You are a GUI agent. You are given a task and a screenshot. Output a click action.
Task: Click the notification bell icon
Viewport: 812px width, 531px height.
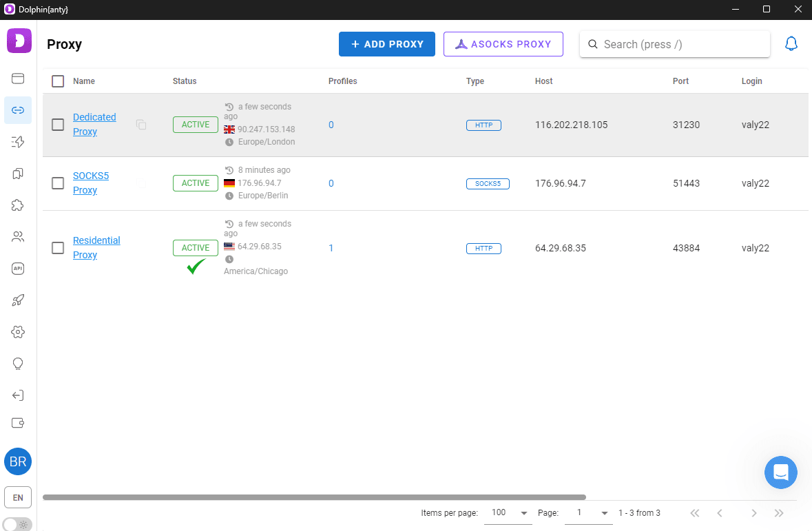coord(791,44)
